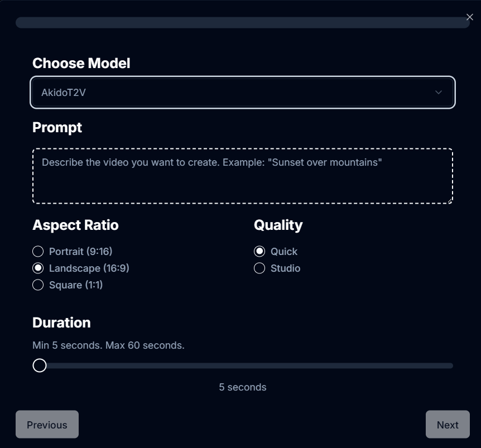Click the "Studio" label text

pyautogui.click(x=285, y=268)
